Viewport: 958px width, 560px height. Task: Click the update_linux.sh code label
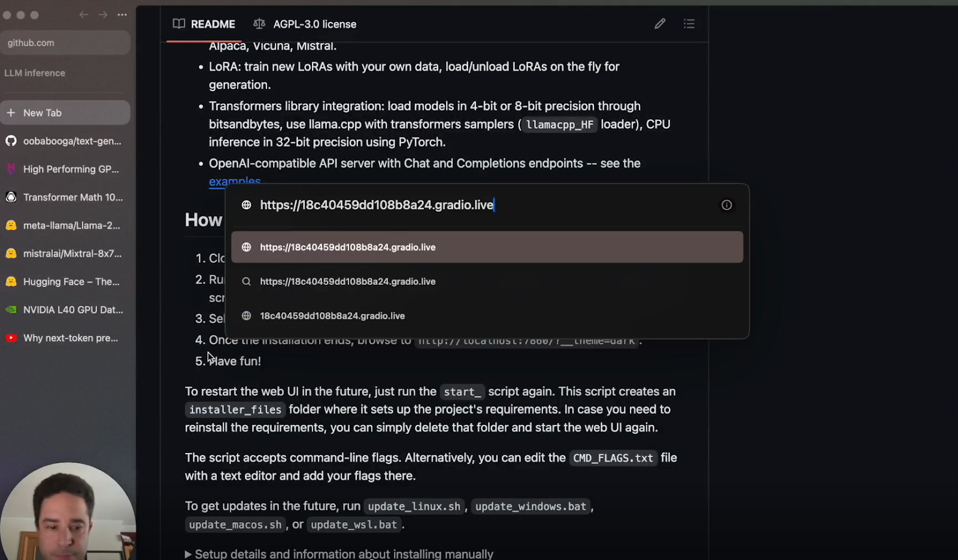[414, 507]
